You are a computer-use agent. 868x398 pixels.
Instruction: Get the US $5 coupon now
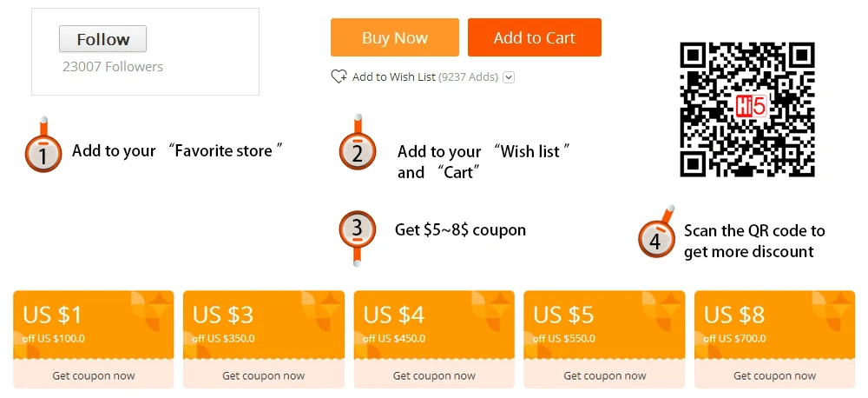pyautogui.click(x=605, y=375)
